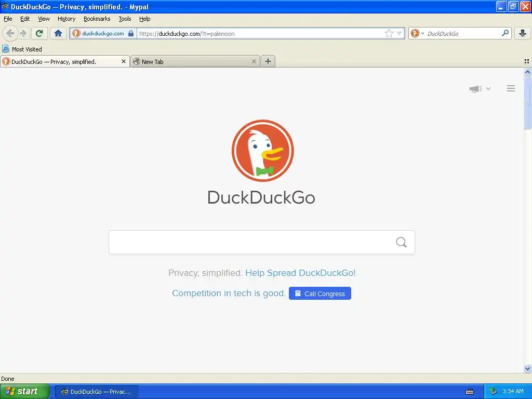Click the system tray network icon
Viewport: 532px width, 399px height.
[x=493, y=391]
